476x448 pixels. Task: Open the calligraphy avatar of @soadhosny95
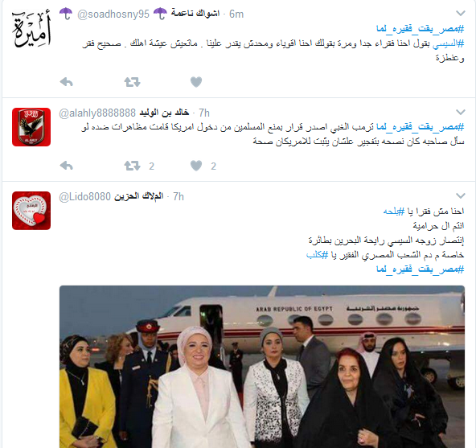[31, 28]
